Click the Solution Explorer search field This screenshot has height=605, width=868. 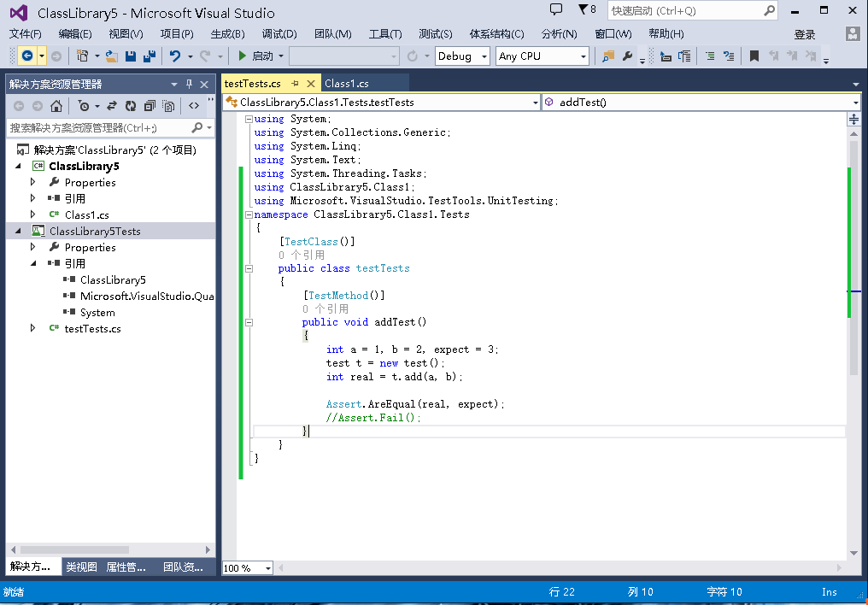110,128
